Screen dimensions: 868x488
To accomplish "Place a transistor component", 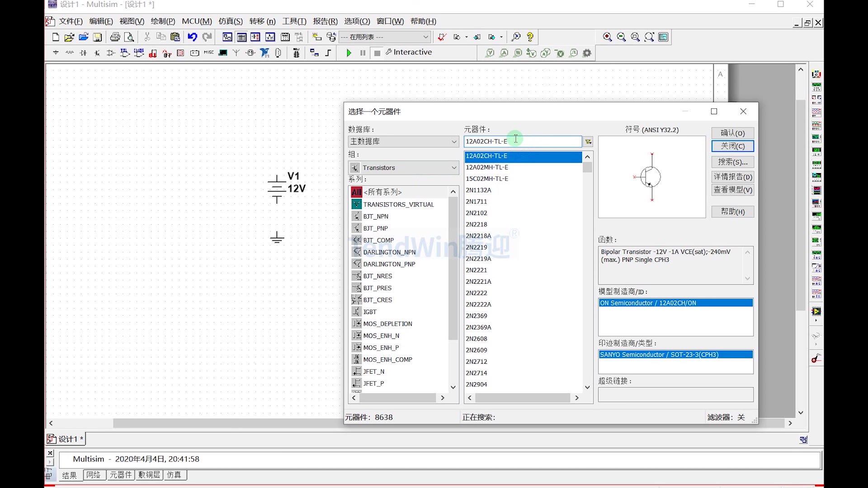I will 97,53.
